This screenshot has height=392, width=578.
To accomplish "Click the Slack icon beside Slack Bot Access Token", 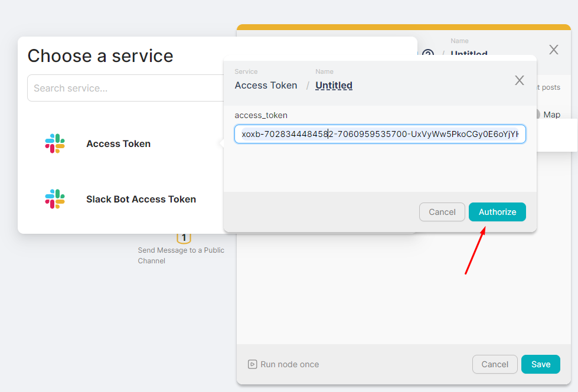I will click(54, 199).
